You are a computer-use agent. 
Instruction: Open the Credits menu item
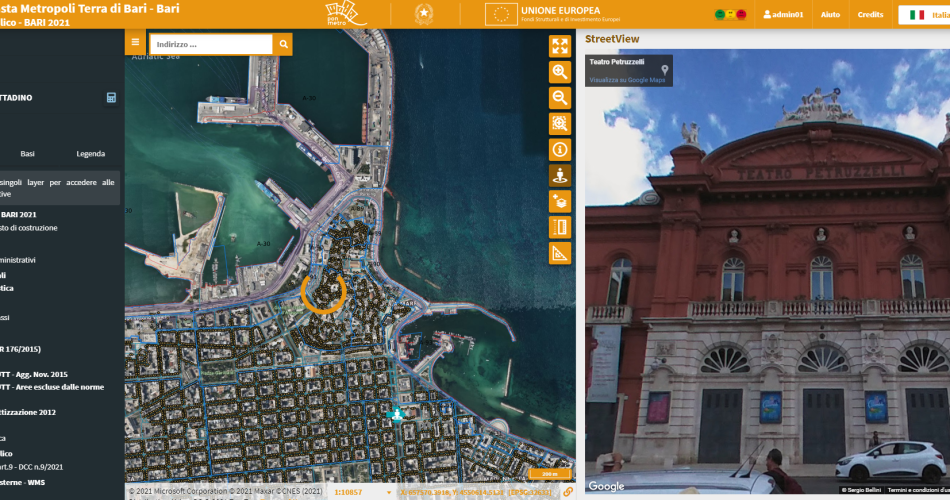tap(870, 15)
